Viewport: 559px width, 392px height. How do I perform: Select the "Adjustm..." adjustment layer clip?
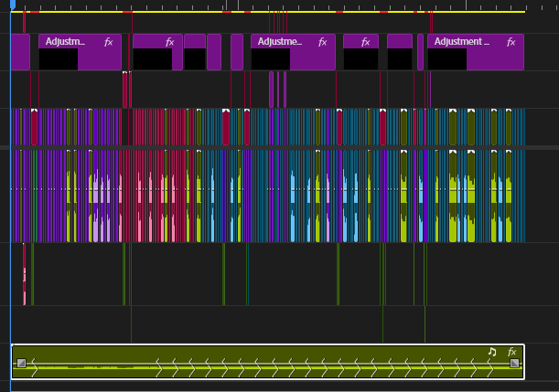click(x=80, y=52)
